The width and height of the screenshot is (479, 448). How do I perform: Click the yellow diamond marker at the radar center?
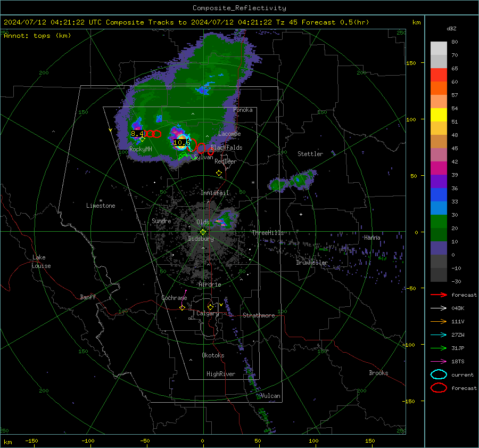click(x=203, y=232)
